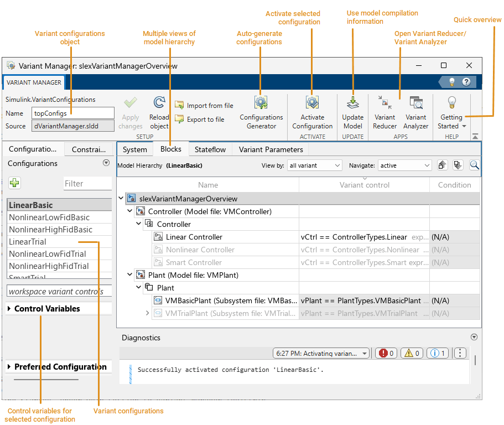Click the info count badge in Diagnostics

[x=438, y=353]
